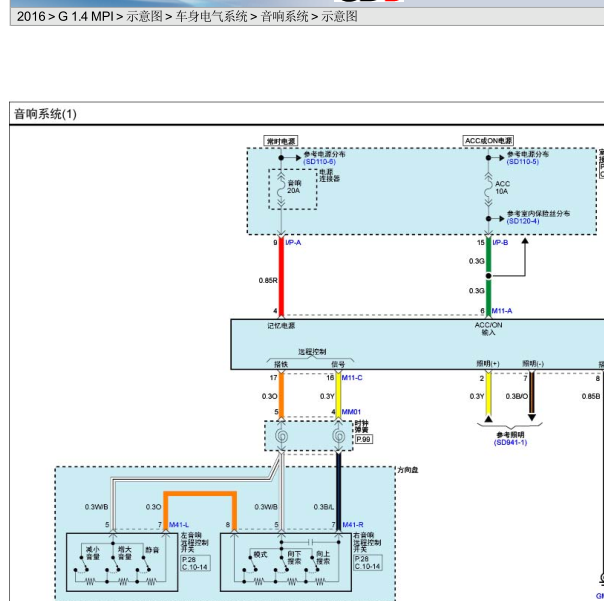
Task: Select the right clock spring coil symbol
Action: tap(339, 436)
